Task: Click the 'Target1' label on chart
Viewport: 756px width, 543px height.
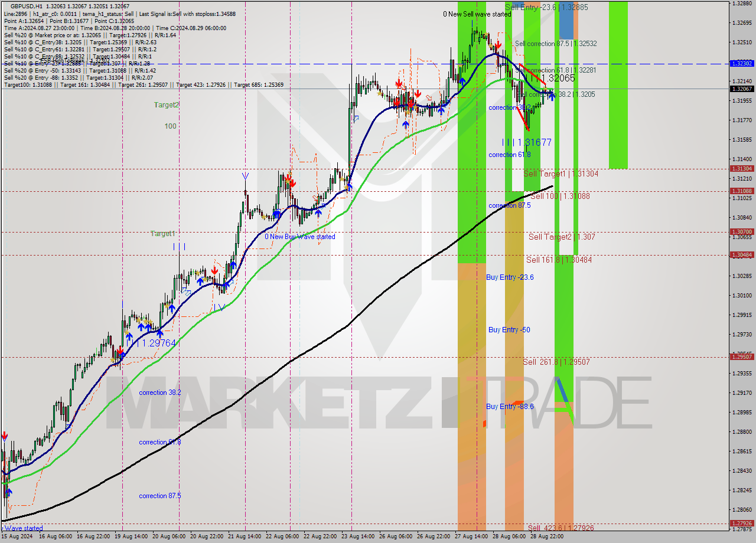Action: click(x=163, y=234)
